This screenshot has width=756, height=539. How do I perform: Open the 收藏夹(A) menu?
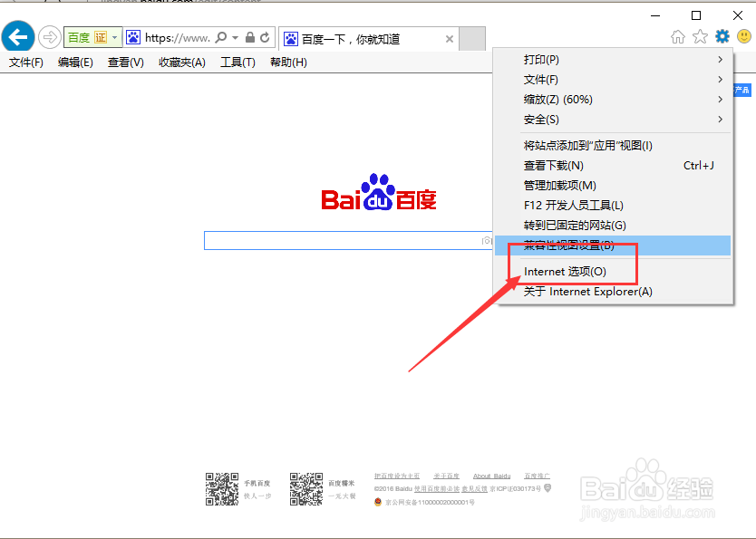click(x=182, y=63)
